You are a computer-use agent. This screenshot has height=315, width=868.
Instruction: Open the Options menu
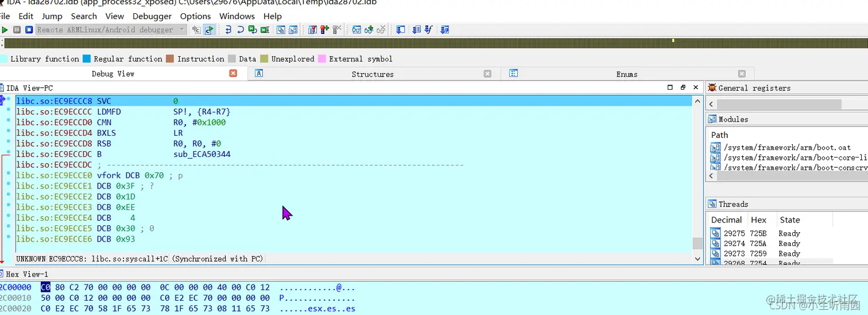195,16
